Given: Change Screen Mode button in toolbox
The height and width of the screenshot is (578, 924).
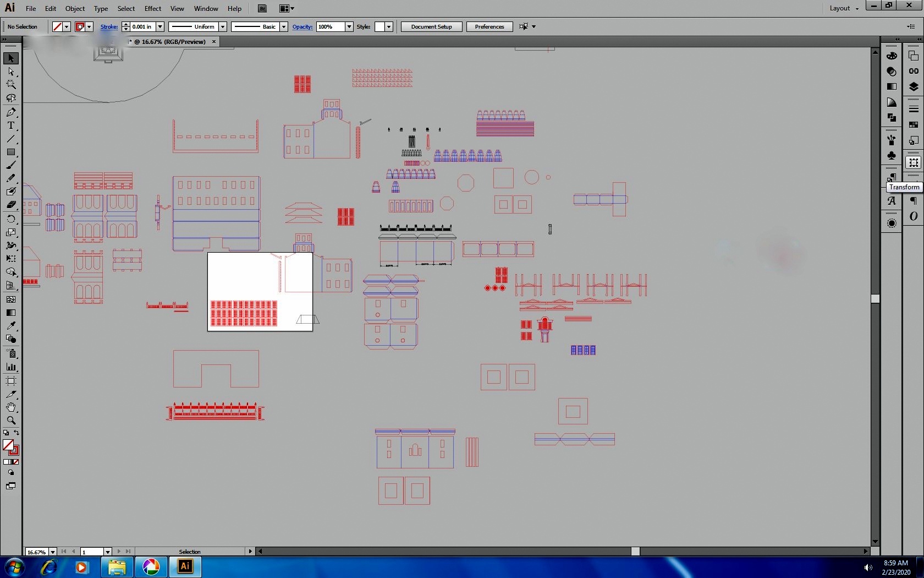Looking at the screenshot, I should (11, 486).
